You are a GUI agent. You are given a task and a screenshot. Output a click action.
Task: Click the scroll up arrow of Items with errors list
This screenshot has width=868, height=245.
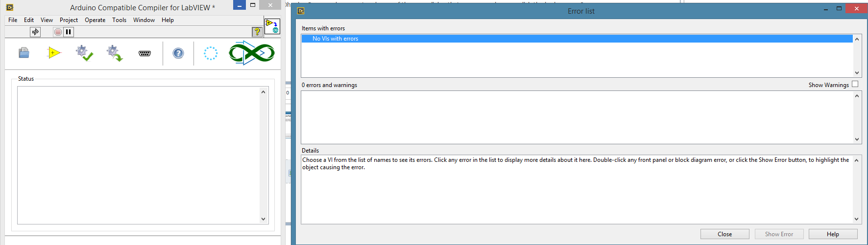click(857, 39)
